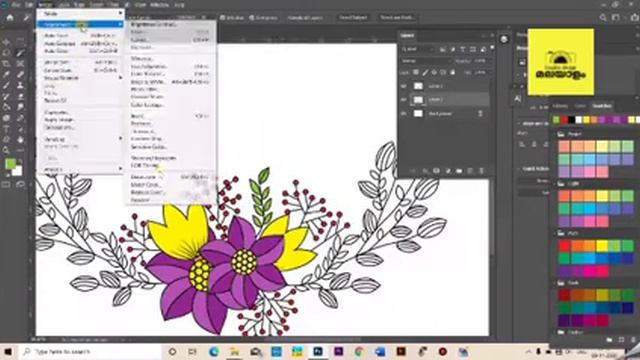The image size is (640, 360).
Task: Add a layer mask from Layers panel bottom
Action: point(436,171)
